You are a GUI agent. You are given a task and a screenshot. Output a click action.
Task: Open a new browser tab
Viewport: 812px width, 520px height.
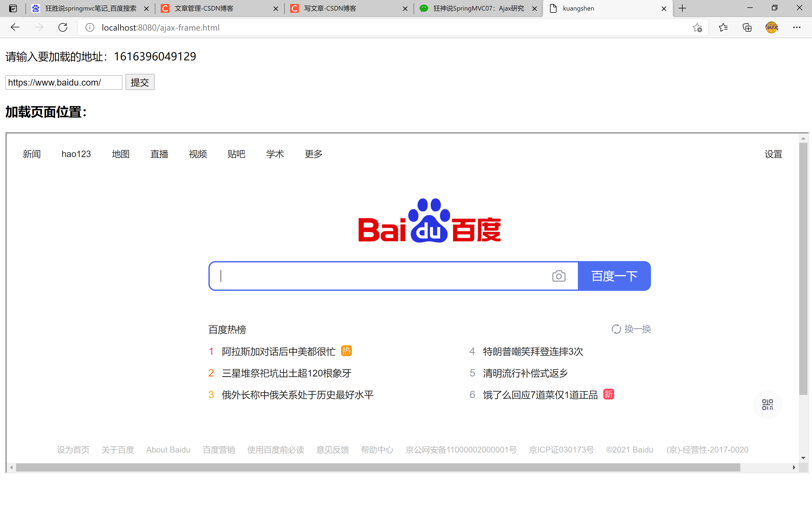coord(682,8)
